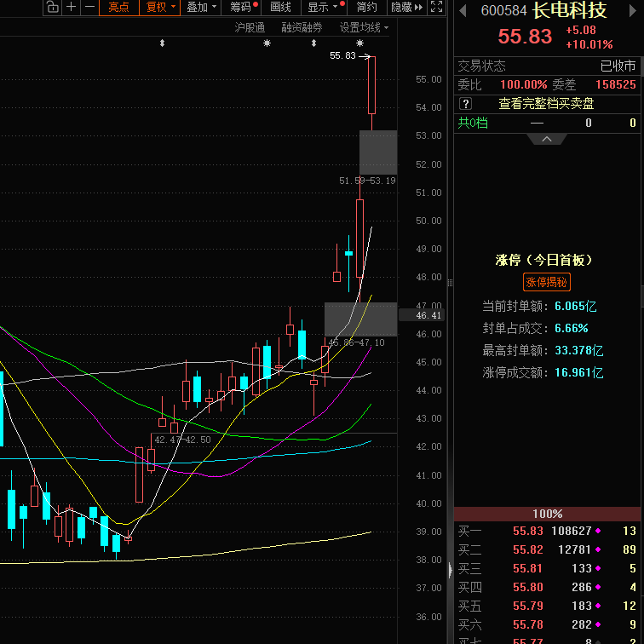Click the 当前封单额 value 6.065亿
Viewport: 644px width, 644px height.
[x=575, y=306]
